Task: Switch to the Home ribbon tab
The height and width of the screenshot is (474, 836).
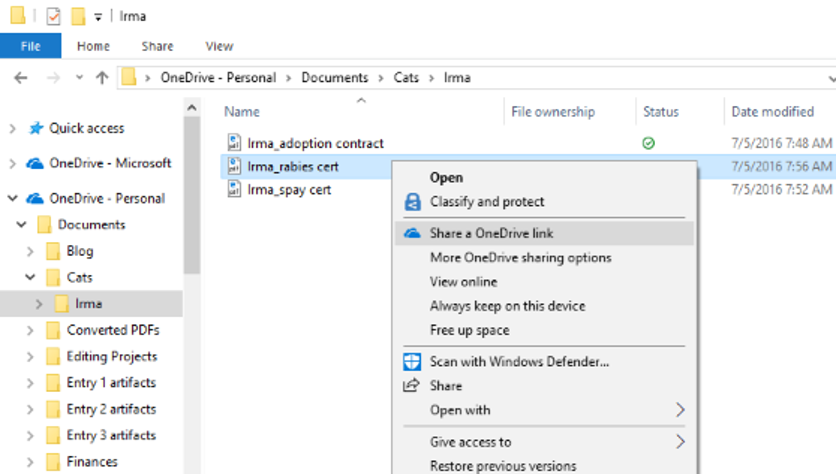Action: point(93,46)
